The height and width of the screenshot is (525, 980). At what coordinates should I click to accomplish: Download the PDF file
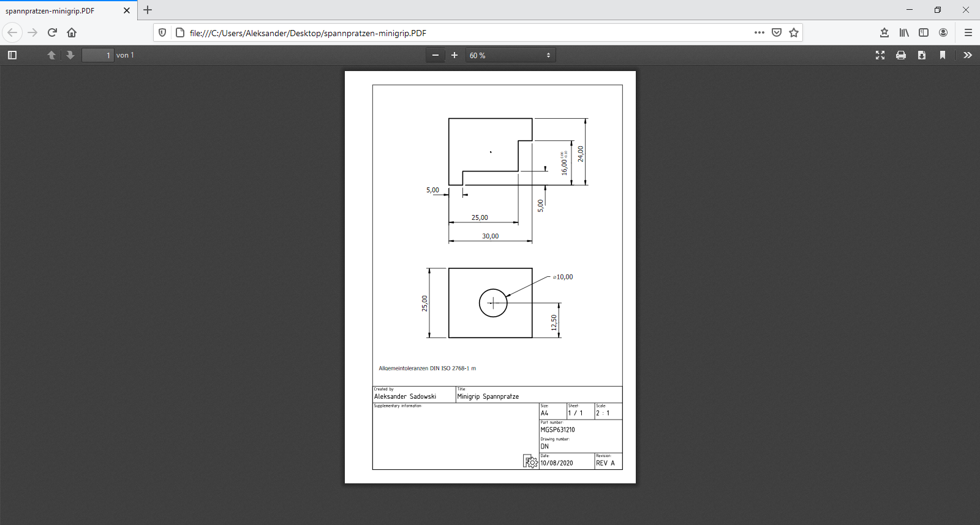point(922,55)
